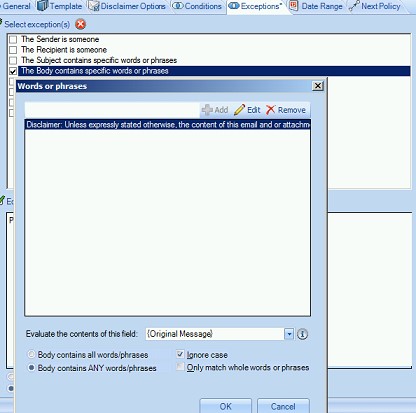Click the Disclaimer Options tab icon
Image resolution: width=416 pixels, height=413 pixels.
[94, 6]
